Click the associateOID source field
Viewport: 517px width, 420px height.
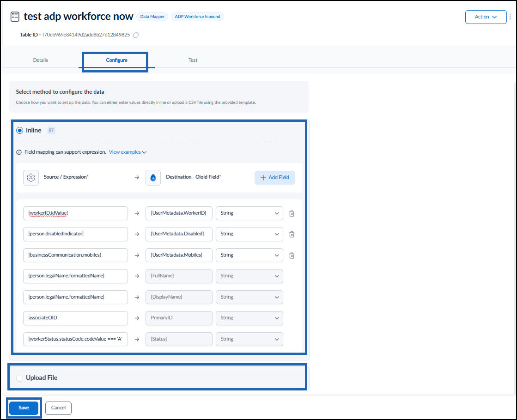(x=75, y=318)
